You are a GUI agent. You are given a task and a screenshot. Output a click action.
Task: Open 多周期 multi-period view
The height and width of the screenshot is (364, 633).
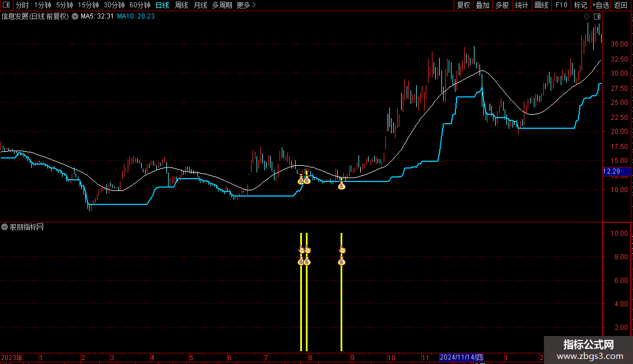point(222,5)
